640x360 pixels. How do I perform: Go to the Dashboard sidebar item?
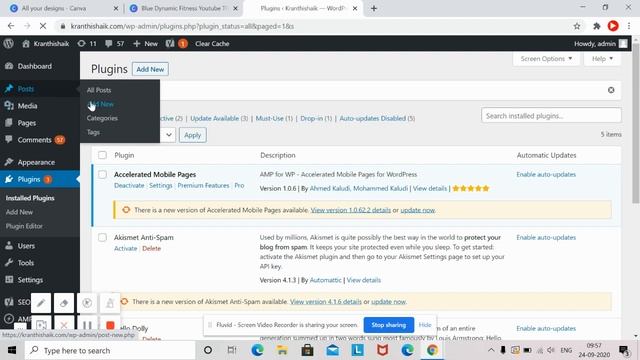pos(34,66)
